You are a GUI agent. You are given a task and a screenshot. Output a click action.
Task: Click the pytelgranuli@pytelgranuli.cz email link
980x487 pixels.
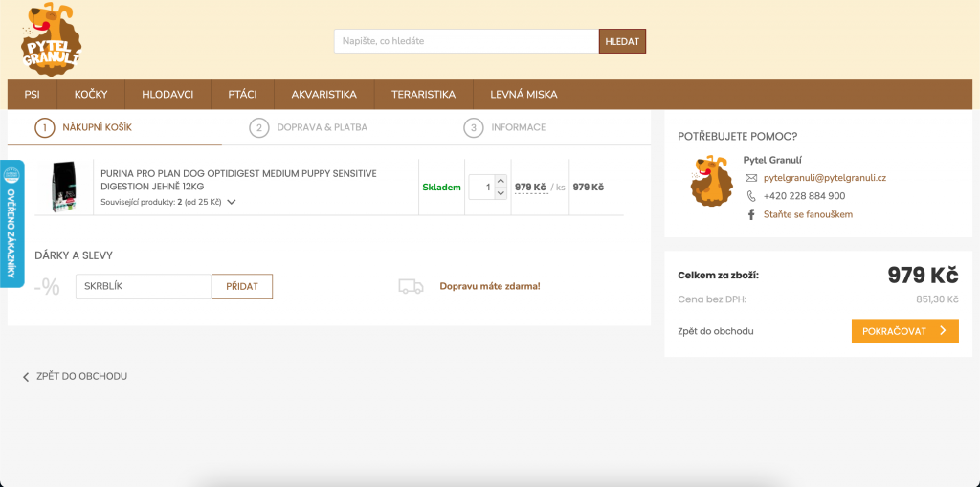(x=825, y=178)
